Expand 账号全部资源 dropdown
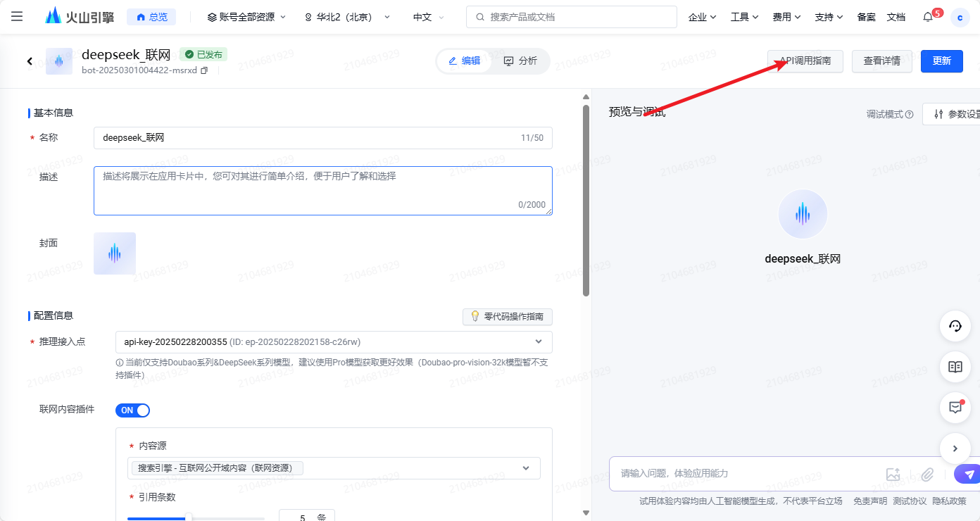This screenshot has width=980, height=521. [246, 17]
